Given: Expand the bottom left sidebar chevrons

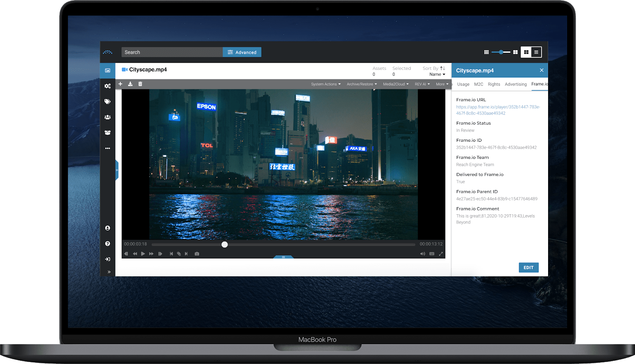Looking at the screenshot, I should tap(109, 272).
